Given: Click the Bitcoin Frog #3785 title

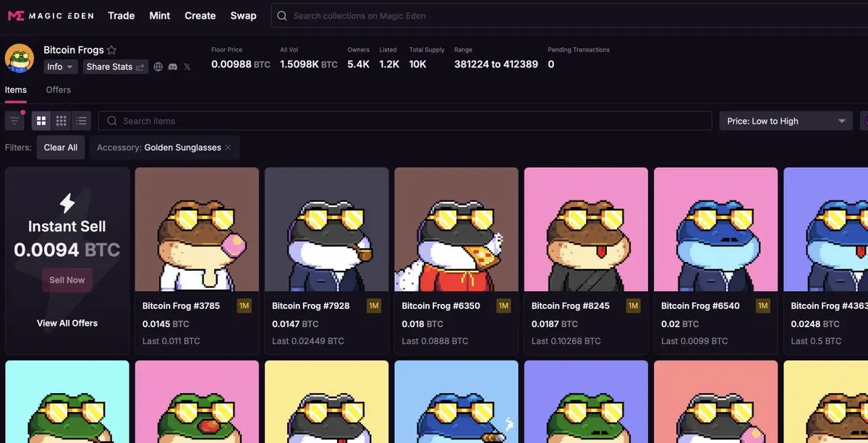Looking at the screenshot, I should tap(181, 306).
